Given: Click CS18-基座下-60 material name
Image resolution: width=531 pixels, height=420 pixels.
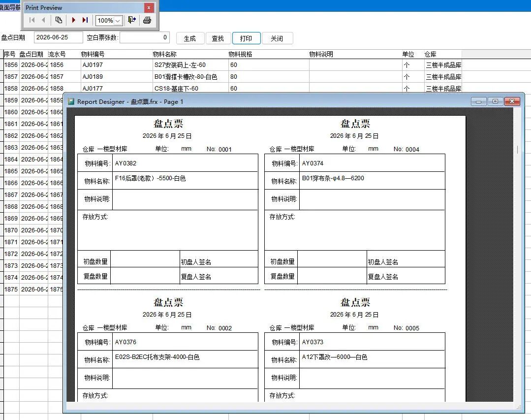Looking at the screenshot, I should tap(176, 89).
